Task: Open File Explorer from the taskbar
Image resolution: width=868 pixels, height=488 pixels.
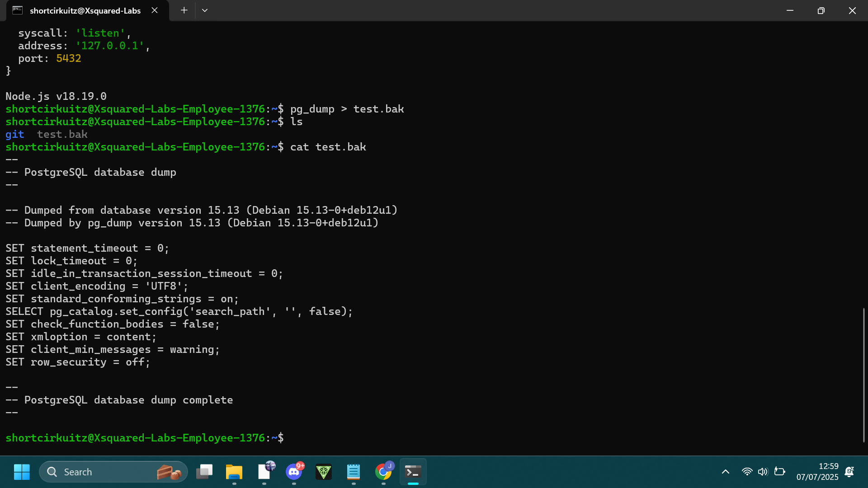Action: click(234, 472)
